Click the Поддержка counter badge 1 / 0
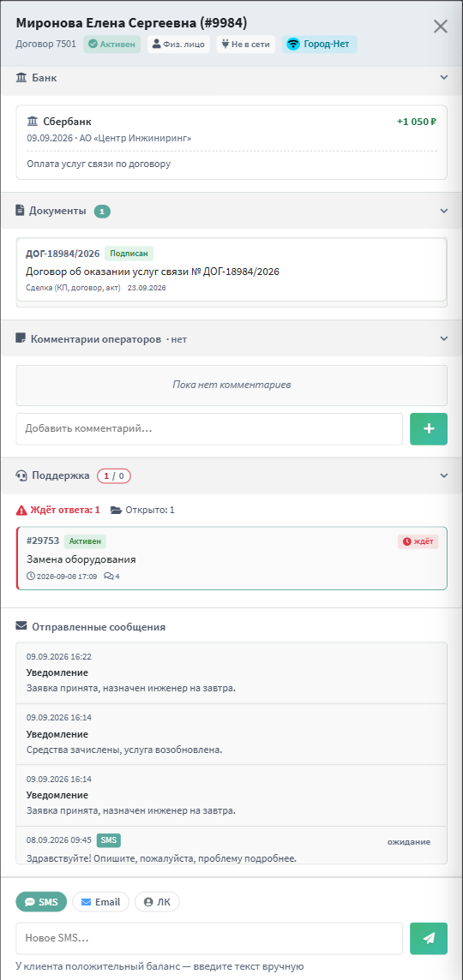 [114, 476]
